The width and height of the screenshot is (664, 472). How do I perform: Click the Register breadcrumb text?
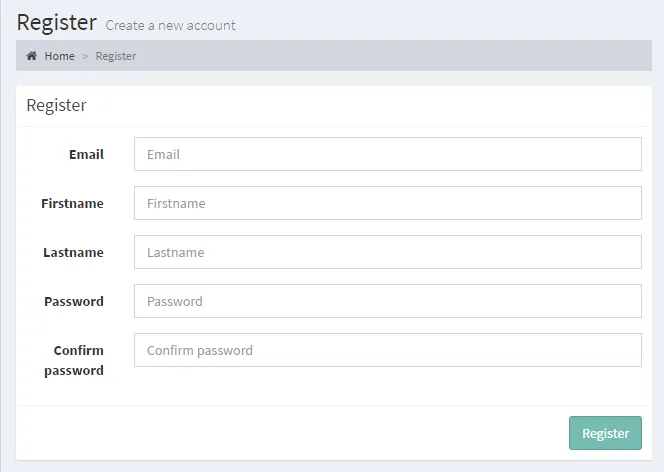click(x=116, y=56)
